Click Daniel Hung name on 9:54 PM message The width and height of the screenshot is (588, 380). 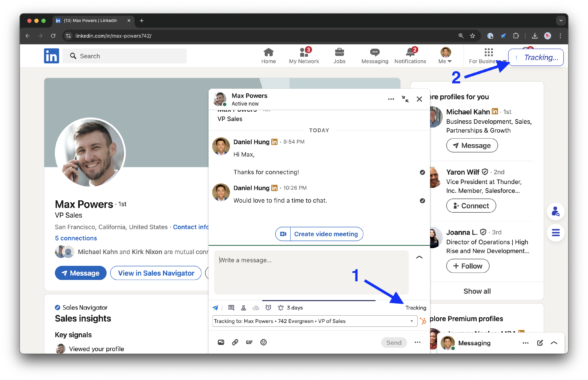[251, 142]
